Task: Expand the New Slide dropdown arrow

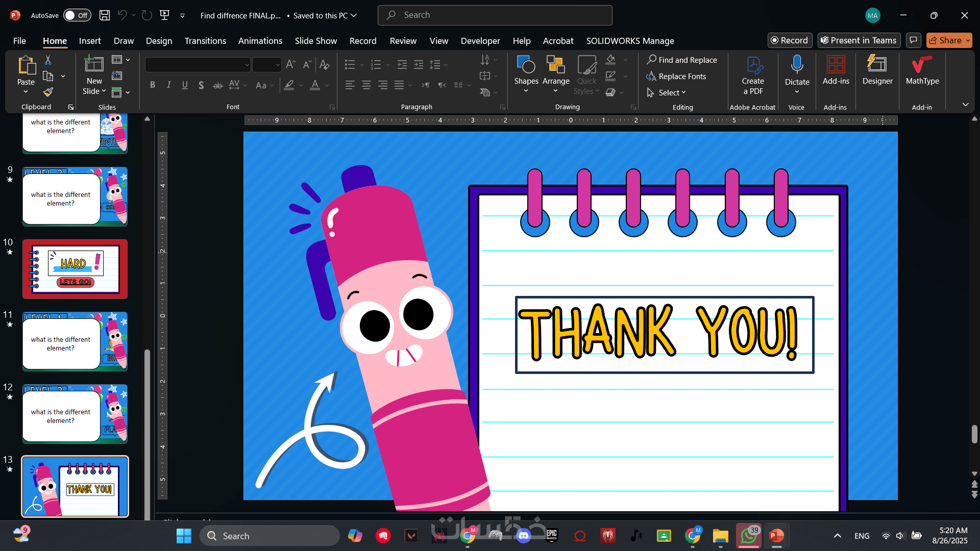Action: pos(104,91)
